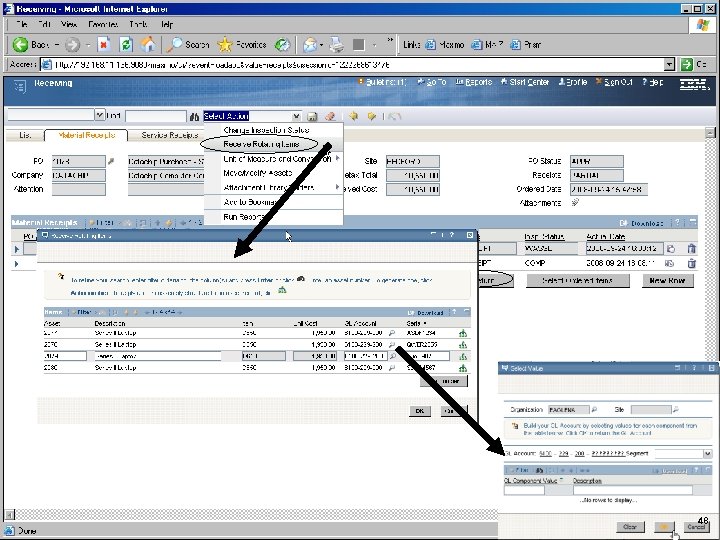Choose Move/Modify Assets from action menu
This screenshot has width=720, height=540.
coord(258,173)
